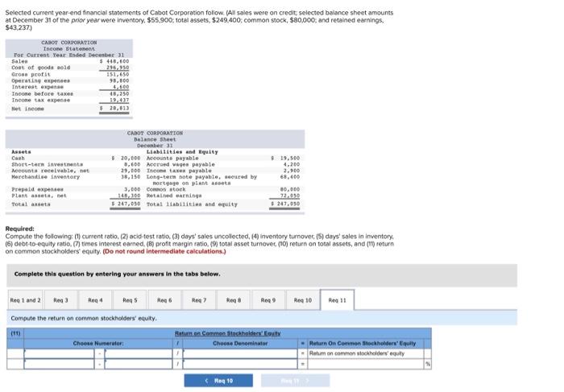Switch to the Req 3 tab
This screenshot has height=392, width=564.
(60, 300)
